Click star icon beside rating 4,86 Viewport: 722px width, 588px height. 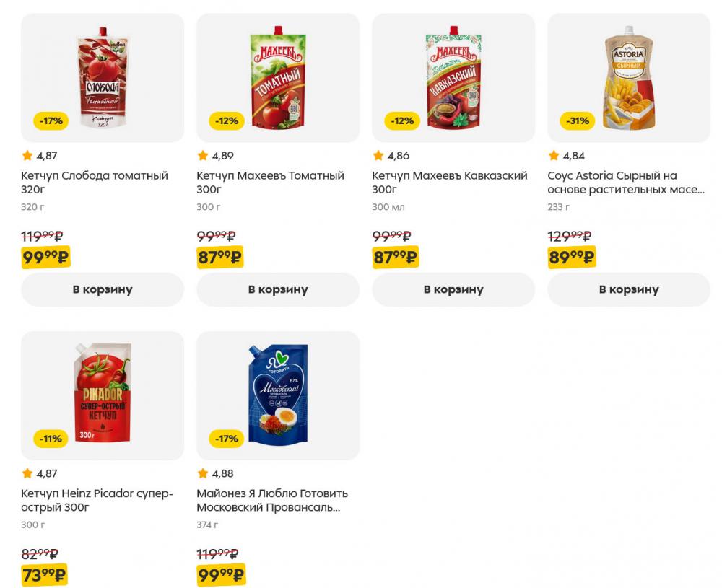click(378, 156)
